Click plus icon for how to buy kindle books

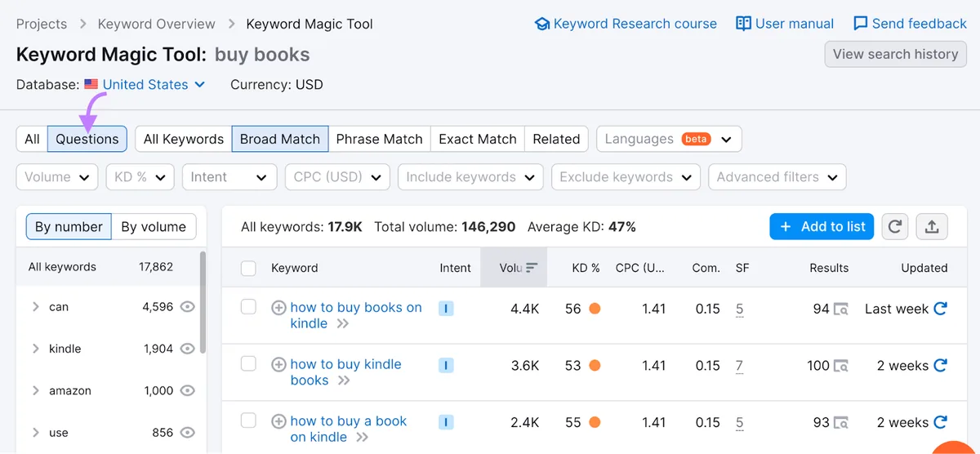[x=278, y=365]
